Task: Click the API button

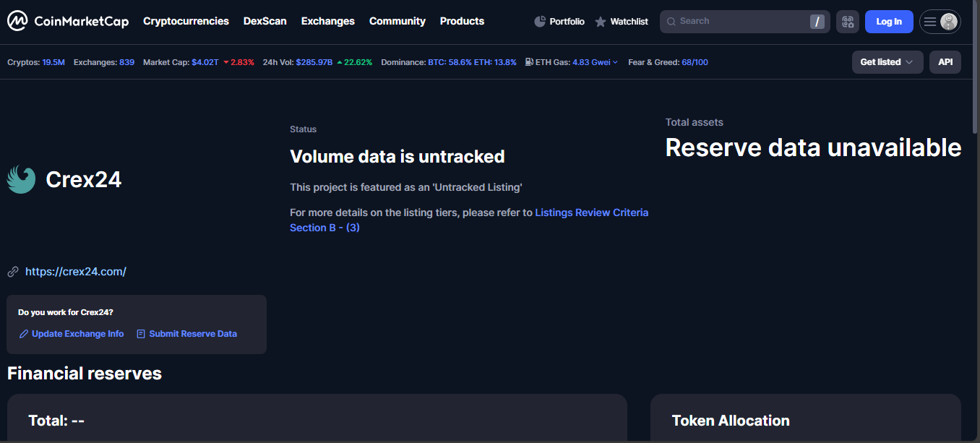Action: coord(945,62)
